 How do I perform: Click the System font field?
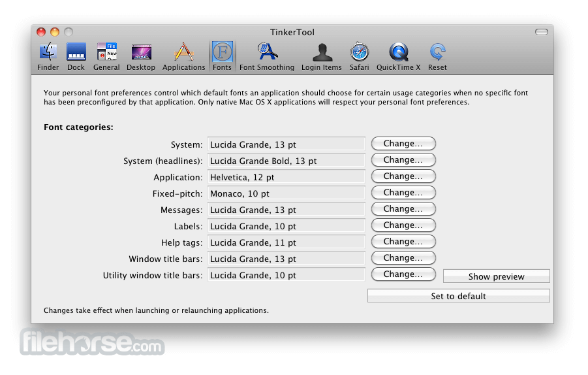point(286,144)
